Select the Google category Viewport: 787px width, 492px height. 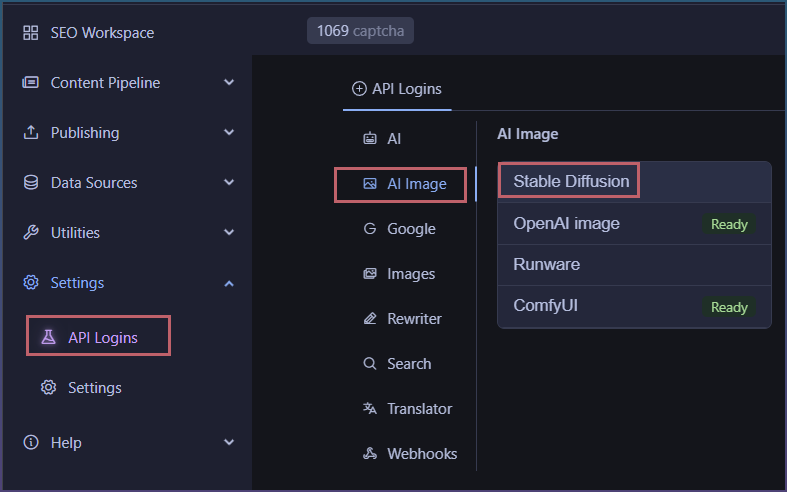(x=411, y=229)
